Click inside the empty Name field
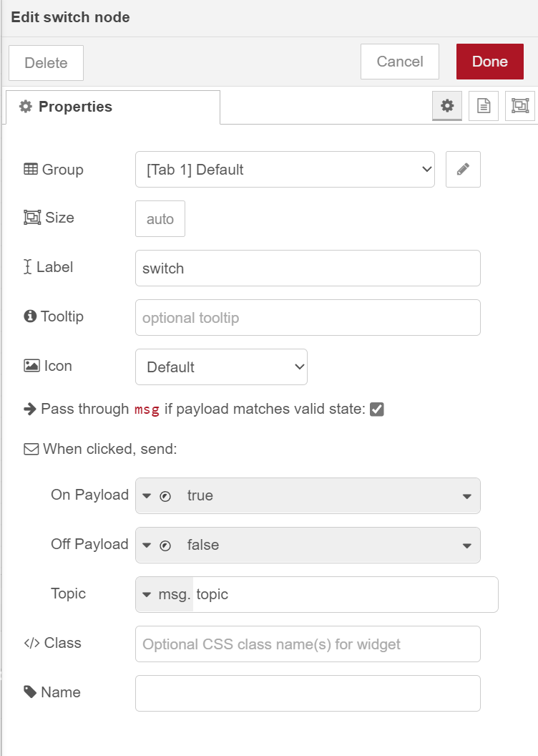The width and height of the screenshot is (538, 756). coord(307,692)
